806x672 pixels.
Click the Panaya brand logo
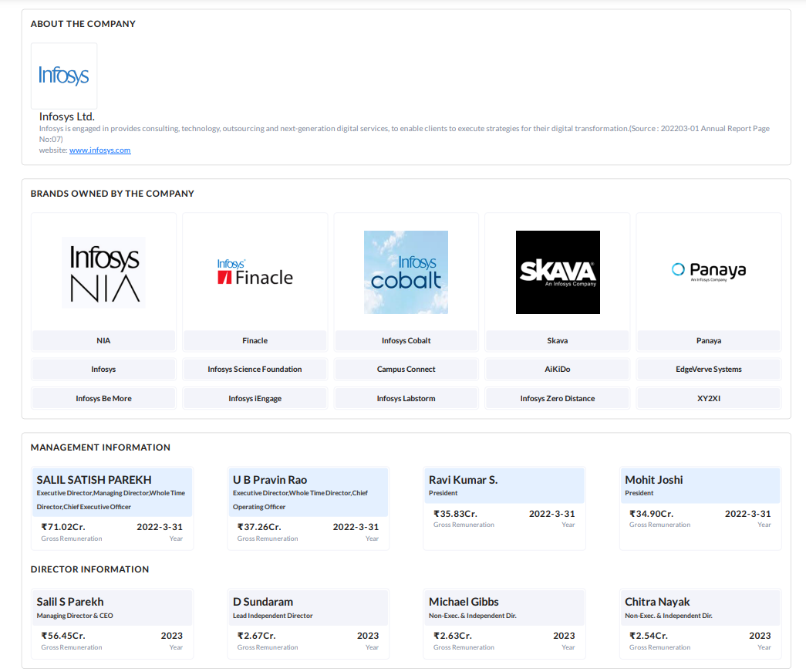click(709, 271)
